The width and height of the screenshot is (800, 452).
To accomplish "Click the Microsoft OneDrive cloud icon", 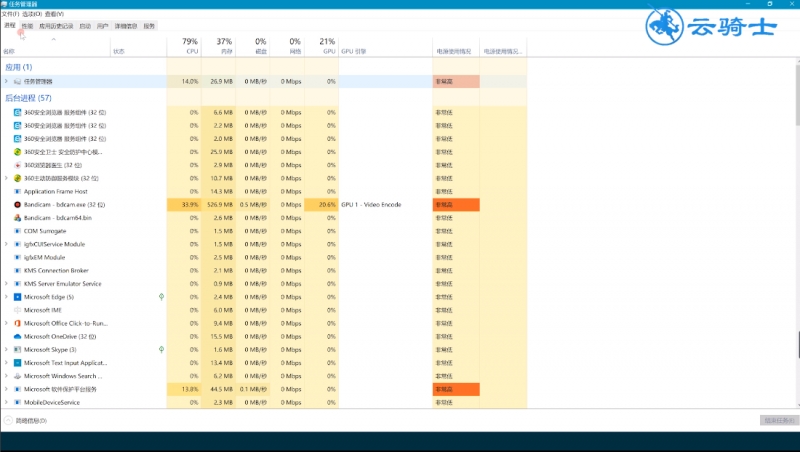I will pyautogui.click(x=17, y=337).
